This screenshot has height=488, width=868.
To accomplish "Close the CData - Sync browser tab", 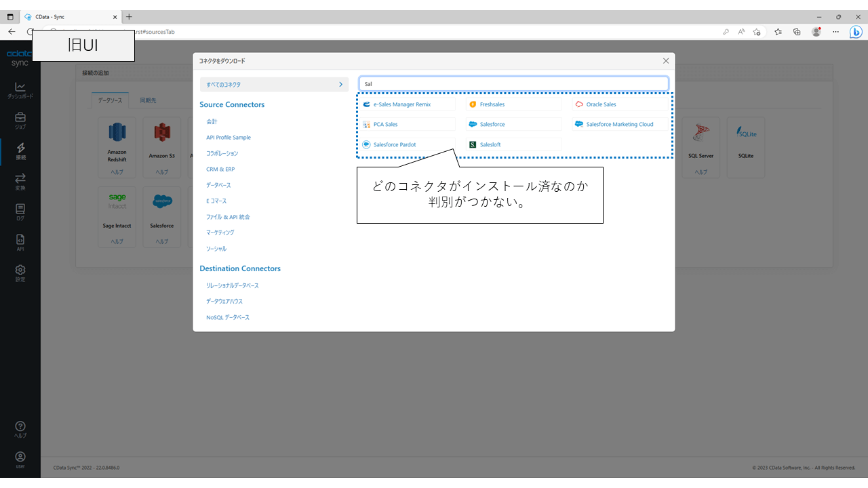I will pyautogui.click(x=115, y=17).
